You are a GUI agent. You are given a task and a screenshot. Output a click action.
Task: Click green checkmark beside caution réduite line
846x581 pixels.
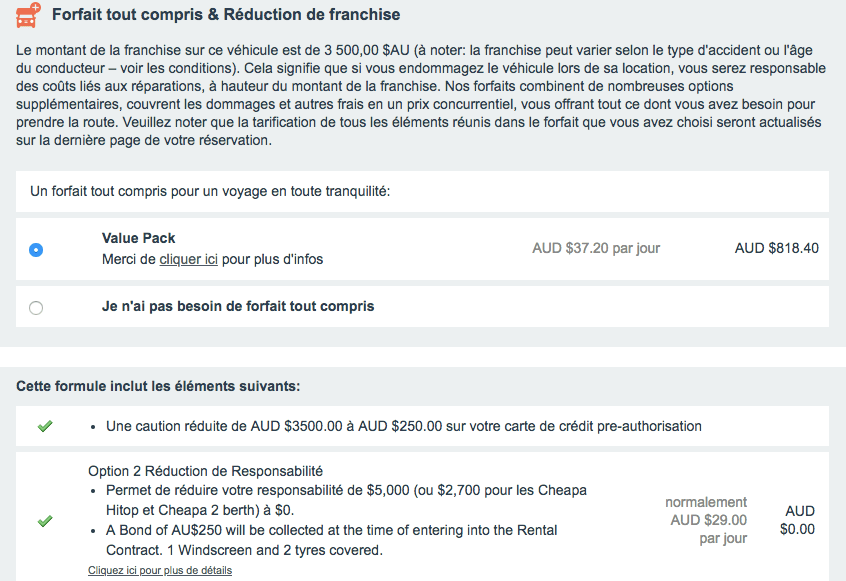pyautogui.click(x=44, y=426)
